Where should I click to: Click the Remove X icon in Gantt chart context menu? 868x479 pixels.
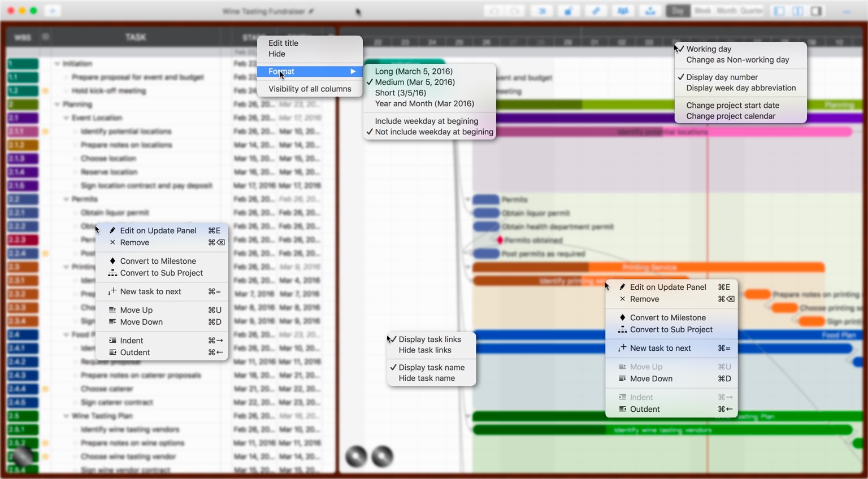tap(622, 299)
